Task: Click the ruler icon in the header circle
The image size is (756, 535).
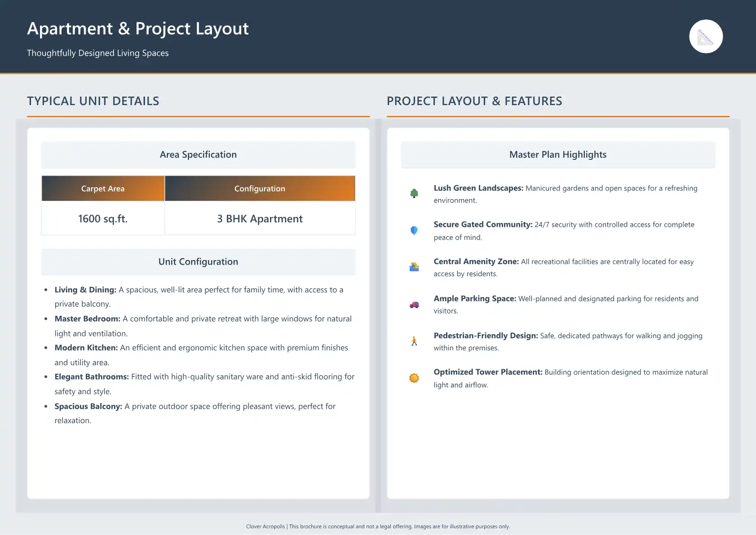Action: 706,37
